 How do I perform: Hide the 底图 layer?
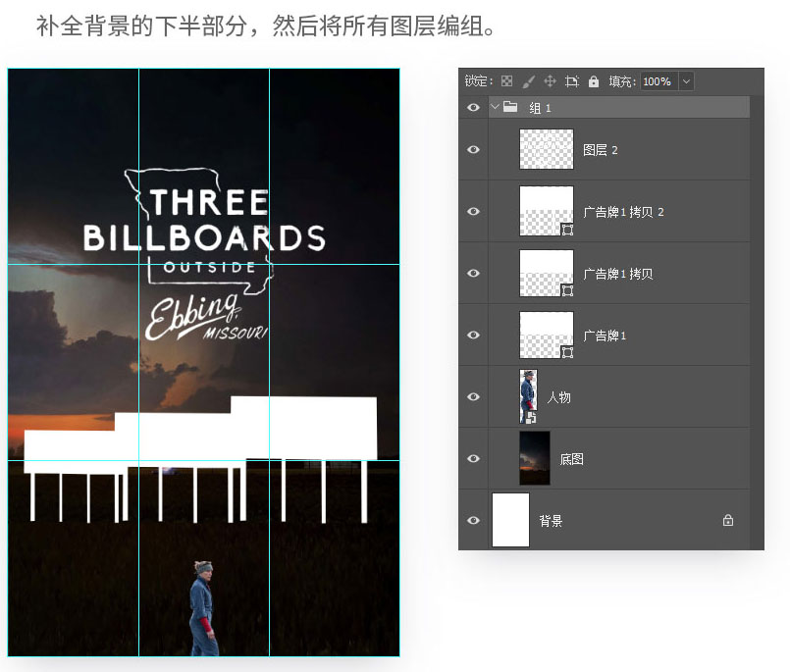pyautogui.click(x=473, y=458)
